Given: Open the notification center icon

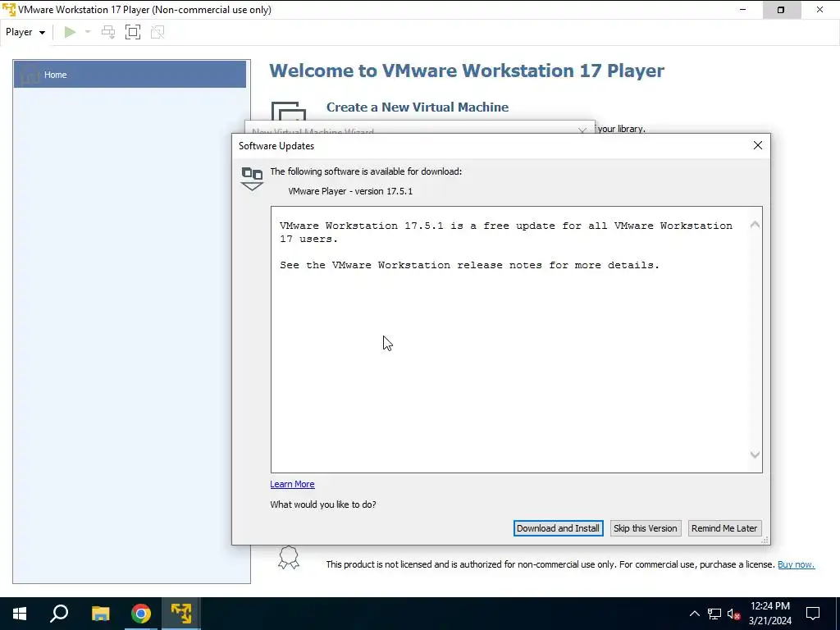Looking at the screenshot, I should coord(813,614).
